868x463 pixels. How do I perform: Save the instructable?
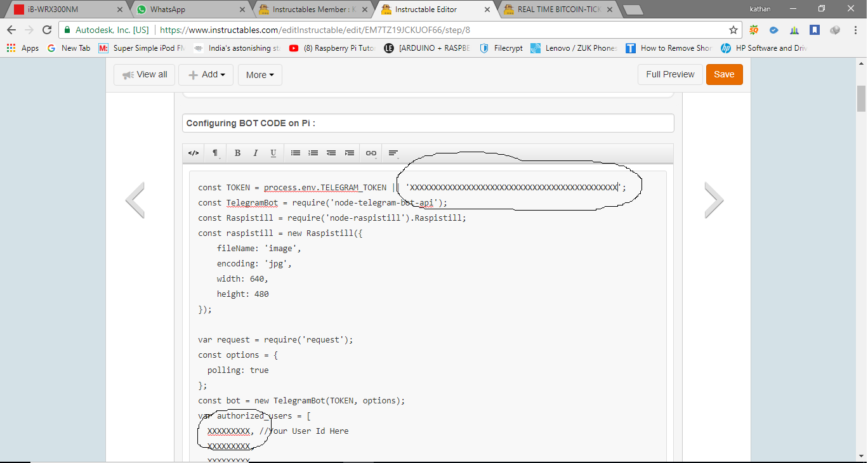[x=724, y=74]
